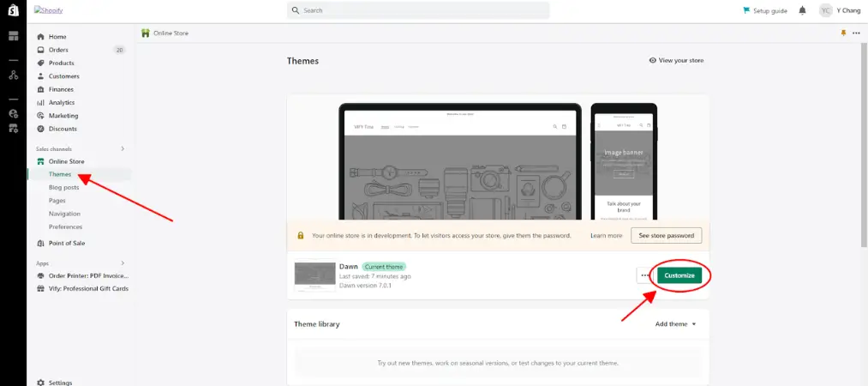
Task: Click the YC account avatar
Action: point(825,10)
